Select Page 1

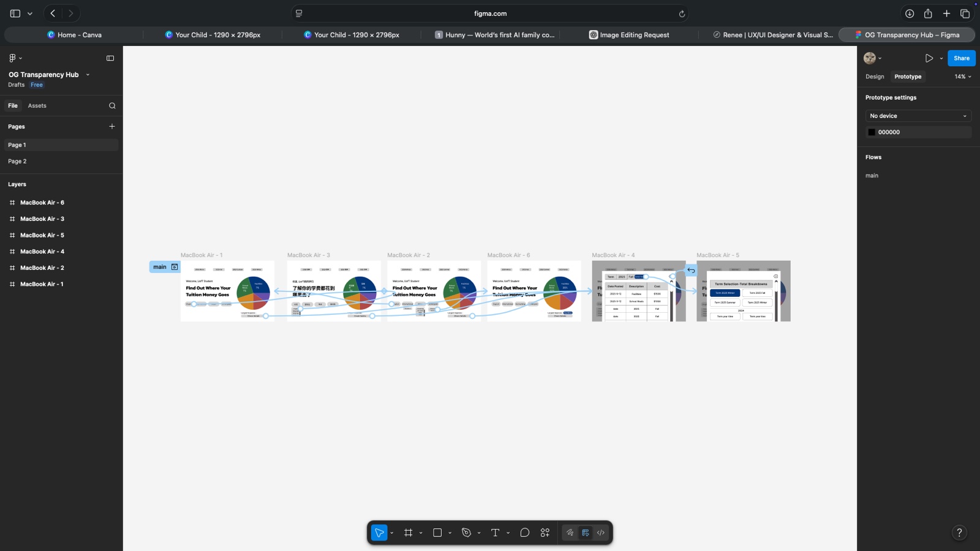[x=61, y=145]
